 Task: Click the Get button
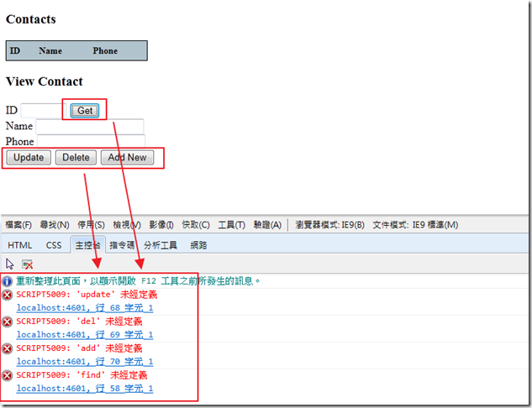pos(85,111)
